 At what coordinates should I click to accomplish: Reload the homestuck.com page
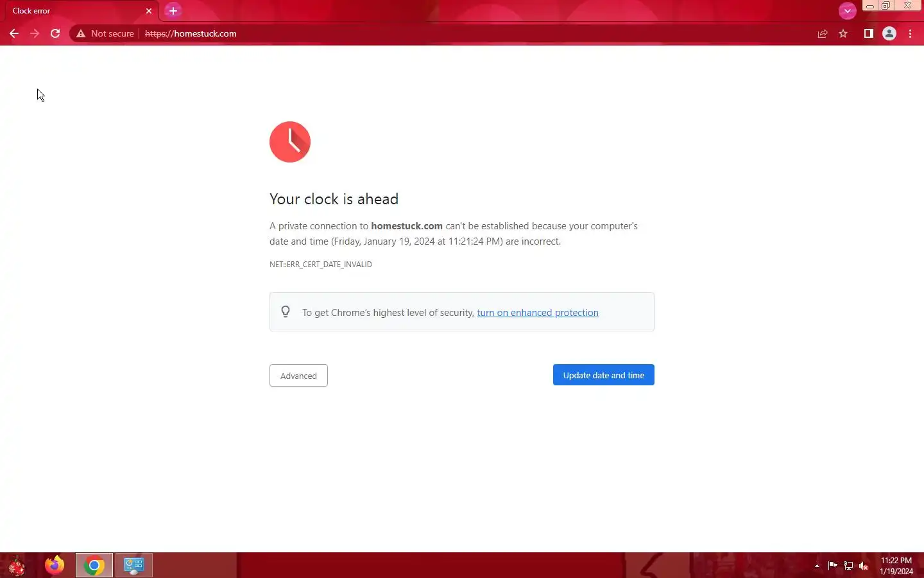[x=55, y=33]
